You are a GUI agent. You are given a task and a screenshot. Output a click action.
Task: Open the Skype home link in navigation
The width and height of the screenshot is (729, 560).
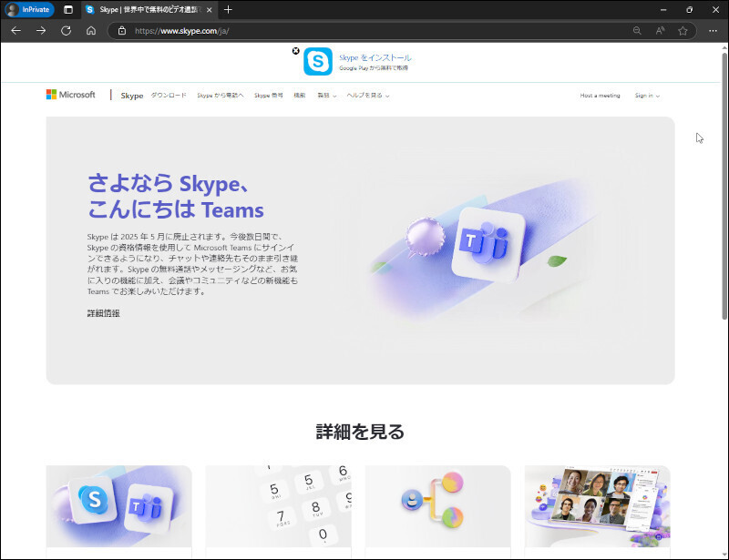click(x=132, y=96)
